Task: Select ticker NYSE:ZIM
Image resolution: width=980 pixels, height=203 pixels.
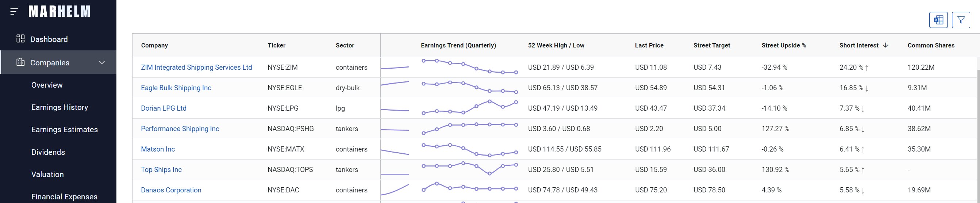Action: pyautogui.click(x=283, y=68)
